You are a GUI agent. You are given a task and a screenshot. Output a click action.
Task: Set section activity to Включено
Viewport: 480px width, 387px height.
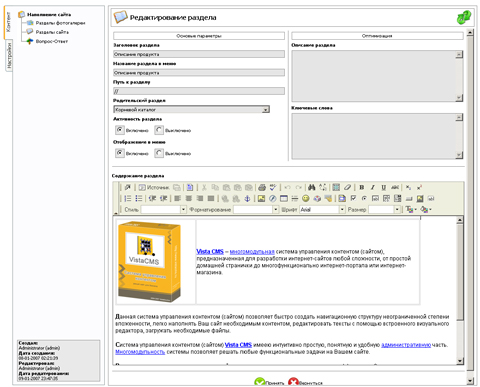click(x=120, y=130)
